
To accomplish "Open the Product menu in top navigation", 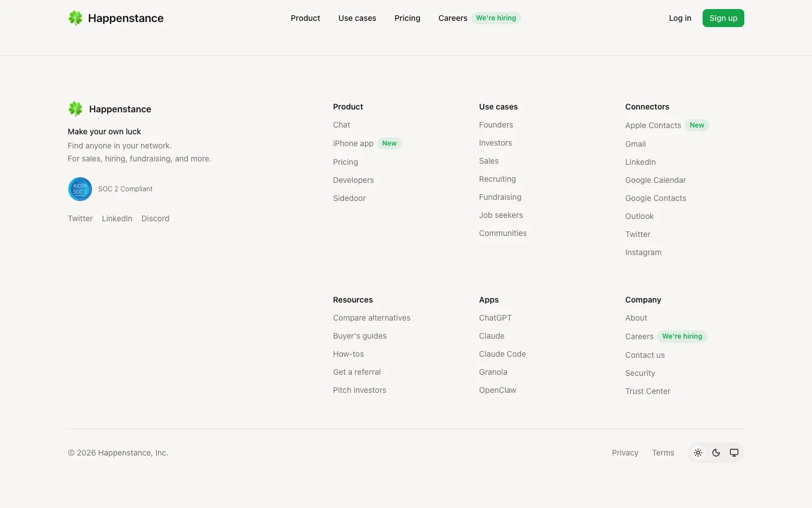I will pos(305,18).
